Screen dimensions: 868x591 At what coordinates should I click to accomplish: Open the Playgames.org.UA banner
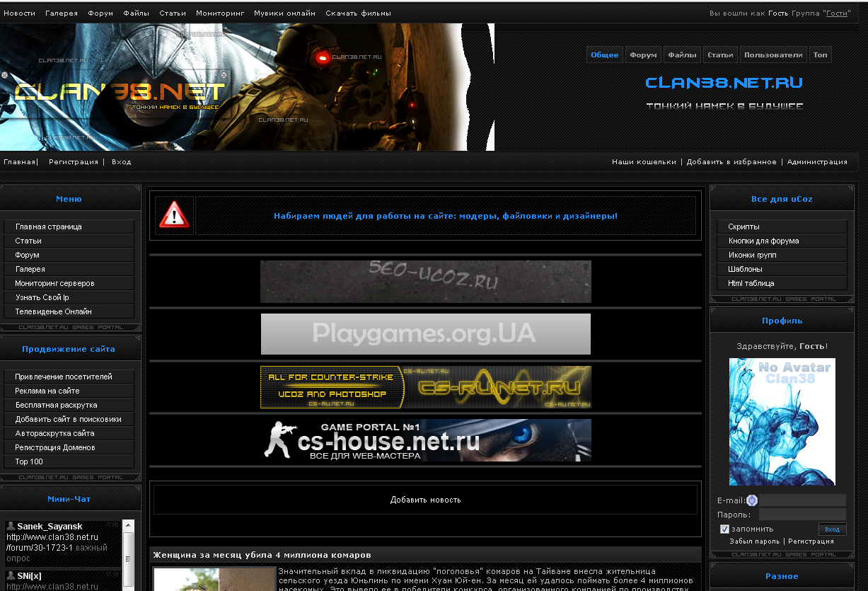425,334
